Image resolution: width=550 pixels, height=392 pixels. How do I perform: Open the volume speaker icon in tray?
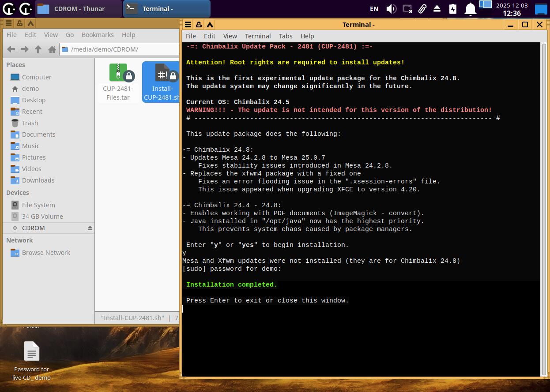pyautogui.click(x=391, y=8)
